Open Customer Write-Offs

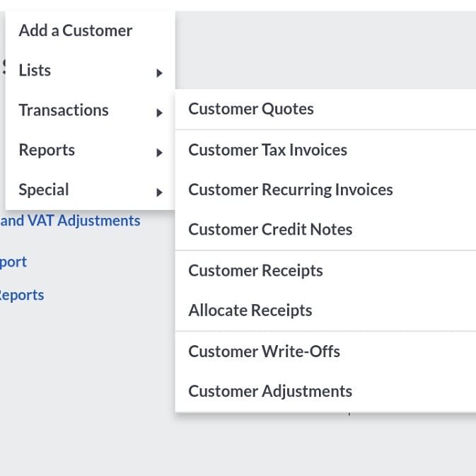(x=325, y=352)
